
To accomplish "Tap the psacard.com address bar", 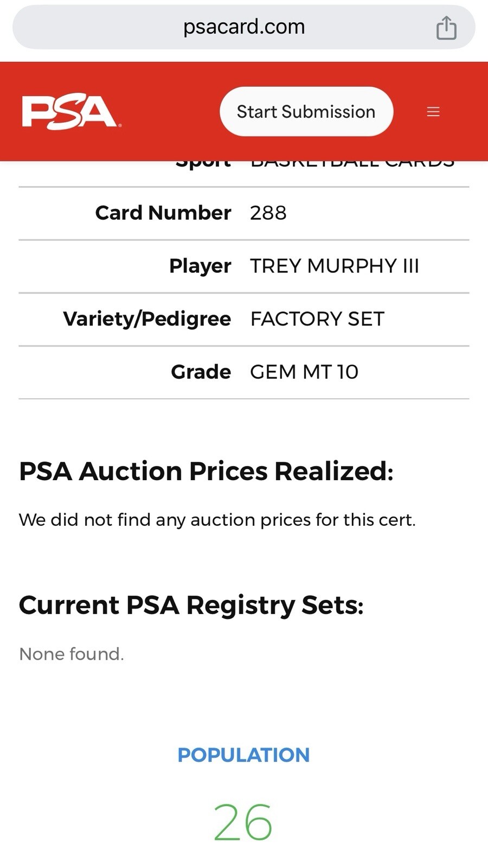I will 244,27.
